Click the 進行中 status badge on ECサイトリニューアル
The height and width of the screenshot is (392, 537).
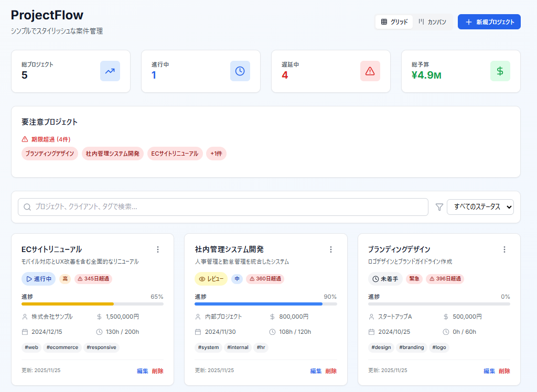click(38, 279)
